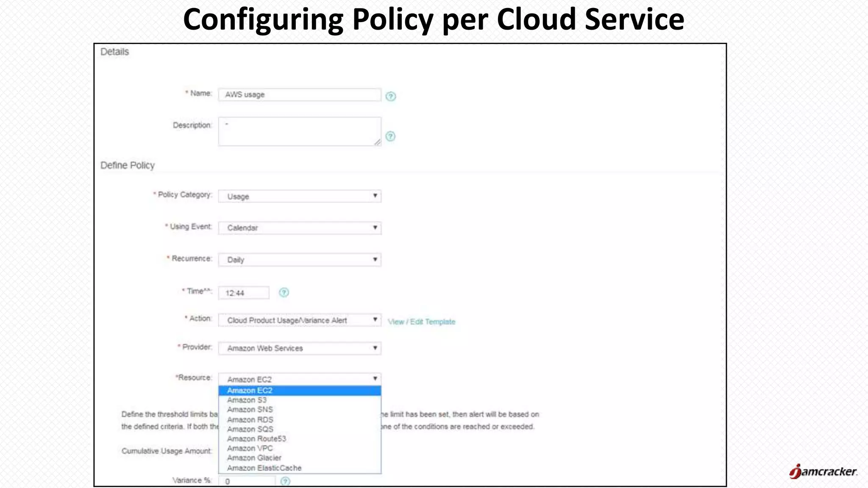Select Amazon ElasticCache from Resource list
The width and height of the screenshot is (868, 488).
(300, 468)
